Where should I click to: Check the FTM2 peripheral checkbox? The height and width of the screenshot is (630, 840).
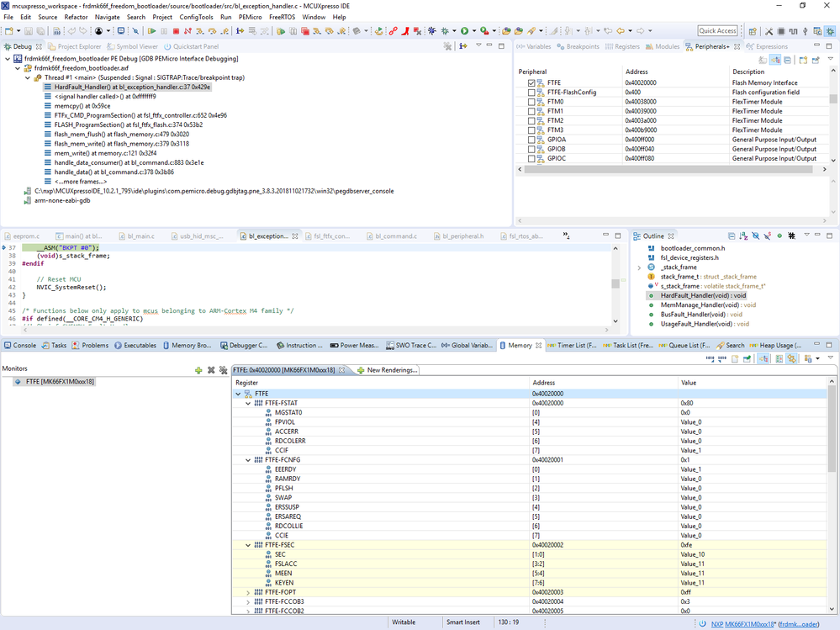pyautogui.click(x=531, y=120)
